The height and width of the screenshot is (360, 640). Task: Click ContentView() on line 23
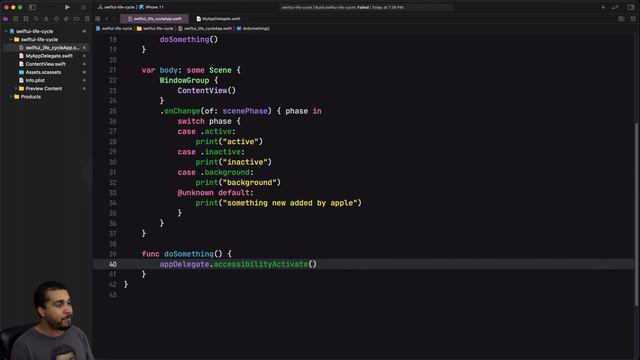point(207,91)
